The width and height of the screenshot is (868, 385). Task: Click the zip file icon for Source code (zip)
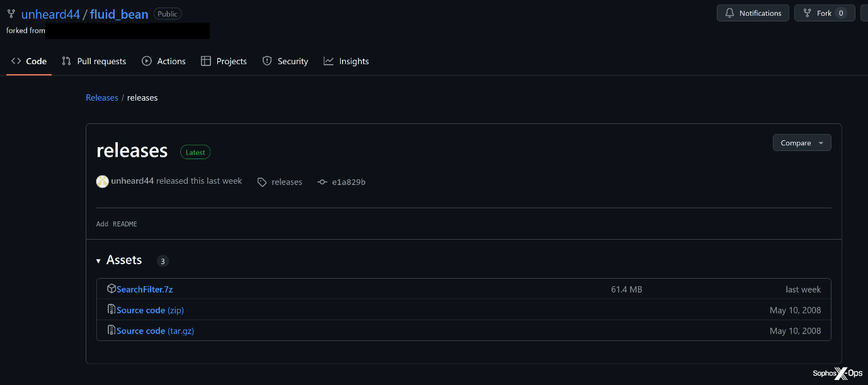pyautogui.click(x=111, y=310)
